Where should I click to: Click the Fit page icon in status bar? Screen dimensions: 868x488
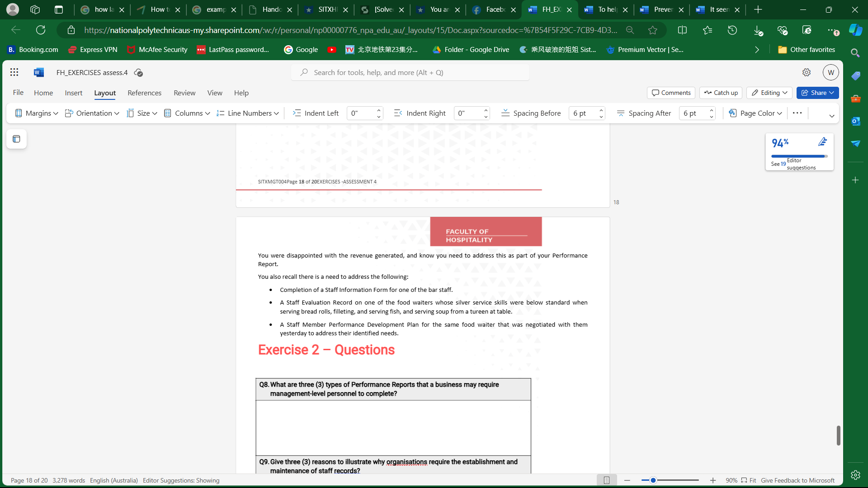[744, 480]
